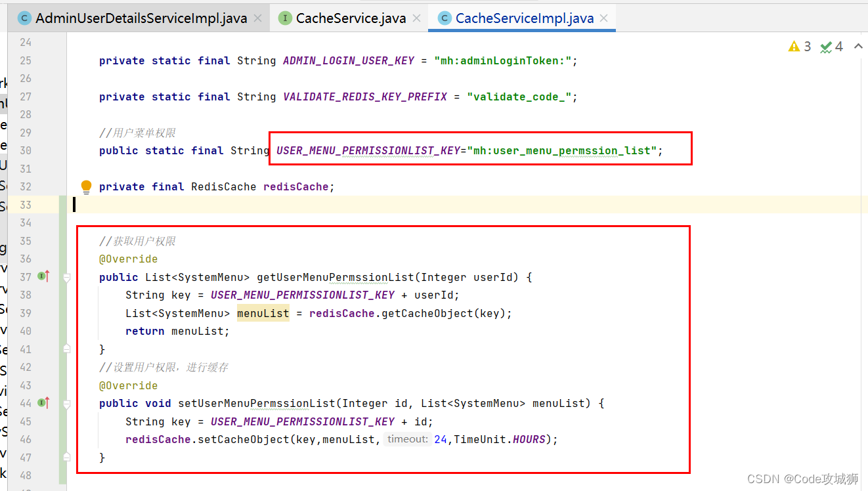Click the fold end marker on line 41
The width and height of the screenshot is (868, 491).
66,349
